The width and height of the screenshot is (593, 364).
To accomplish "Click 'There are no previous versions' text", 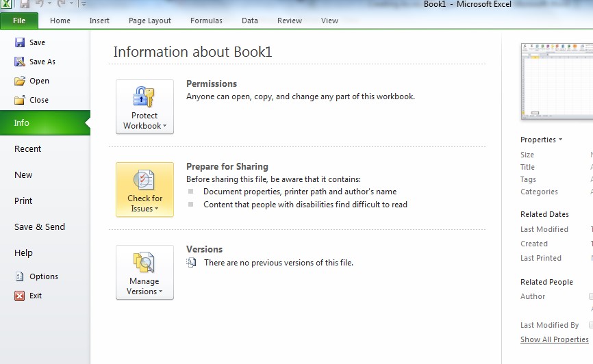I will [x=279, y=263].
